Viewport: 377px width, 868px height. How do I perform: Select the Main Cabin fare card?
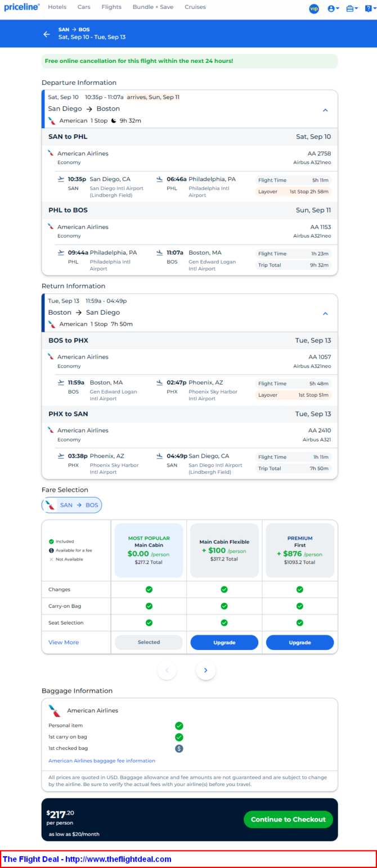coord(149,550)
